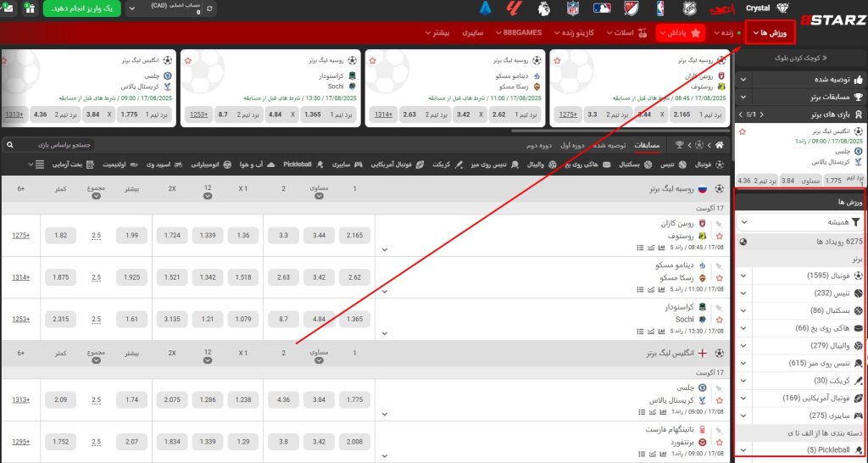This screenshot has width=868, height=463.
Task: Favorite the ناتینگهام فارست match with star
Action: click(719, 443)
